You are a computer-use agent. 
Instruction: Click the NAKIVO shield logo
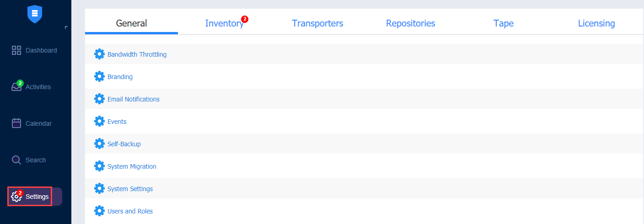[35, 14]
